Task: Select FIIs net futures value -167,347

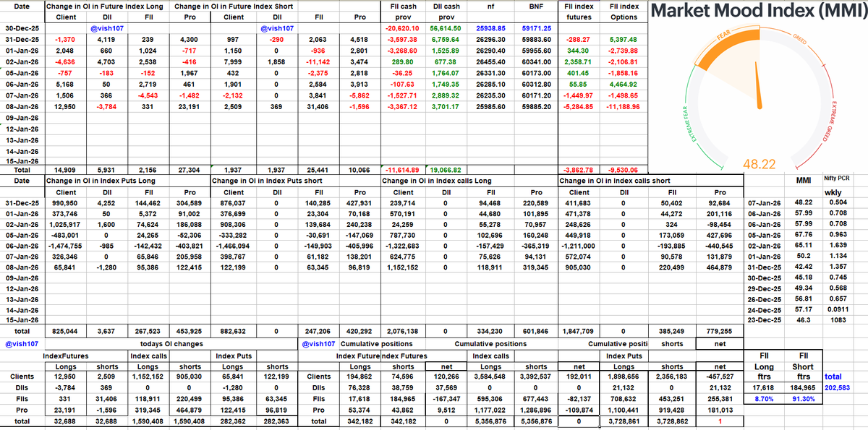Action: coord(447,397)
